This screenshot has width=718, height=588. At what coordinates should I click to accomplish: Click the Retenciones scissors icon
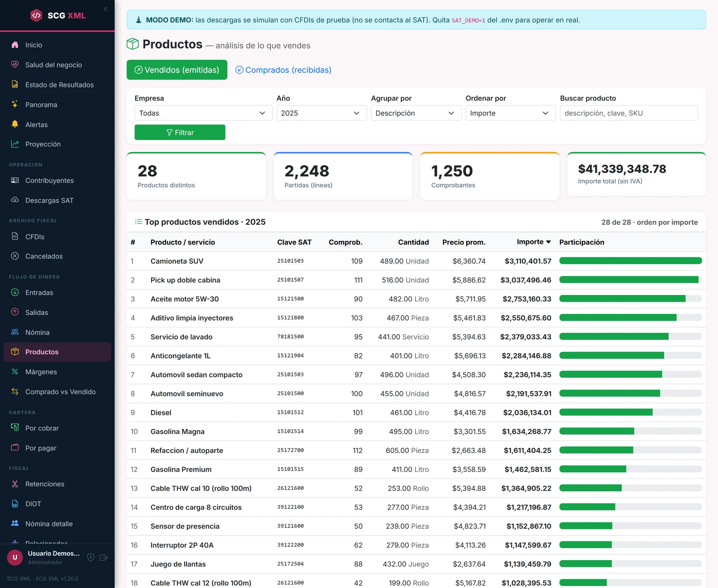coord(15,484)
